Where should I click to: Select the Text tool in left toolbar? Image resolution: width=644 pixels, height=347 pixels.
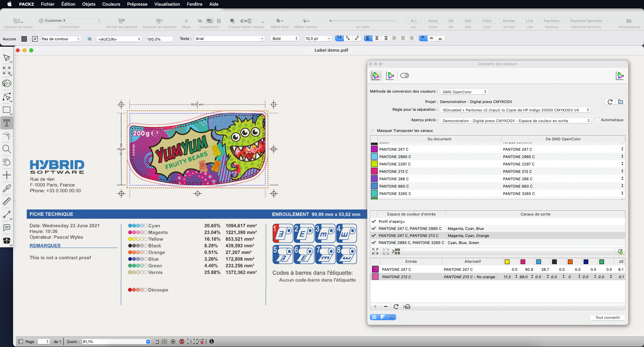[6, 123]
